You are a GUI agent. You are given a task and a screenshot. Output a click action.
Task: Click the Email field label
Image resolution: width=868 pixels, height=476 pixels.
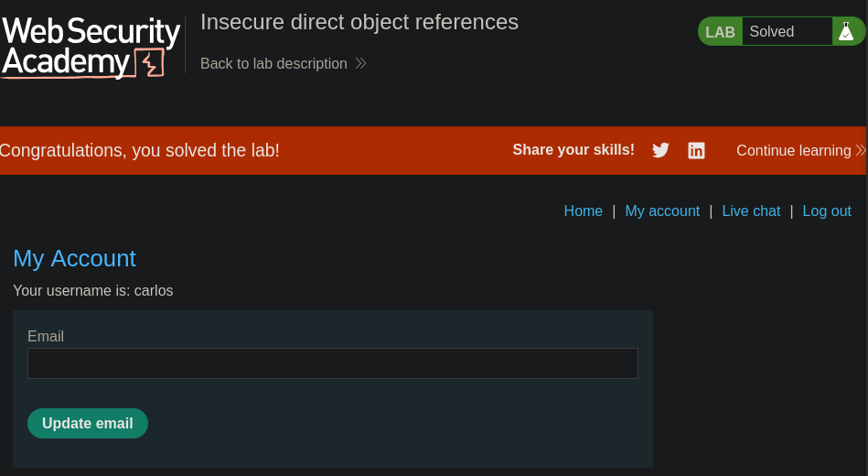click(x=46, y=336)
